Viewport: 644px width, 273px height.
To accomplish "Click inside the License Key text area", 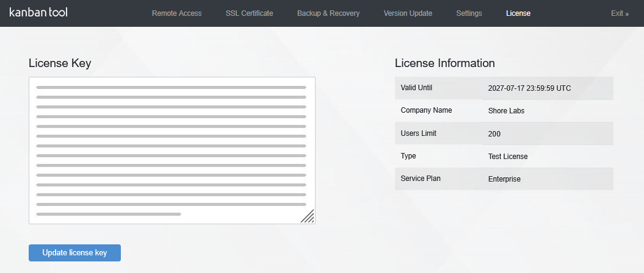I will 172,151.
